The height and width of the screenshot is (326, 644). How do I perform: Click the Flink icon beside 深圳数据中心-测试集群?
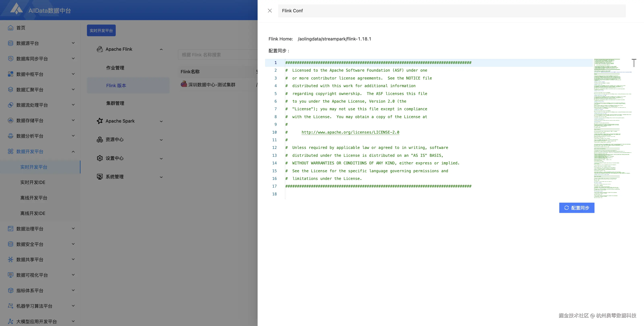(184, 84)
